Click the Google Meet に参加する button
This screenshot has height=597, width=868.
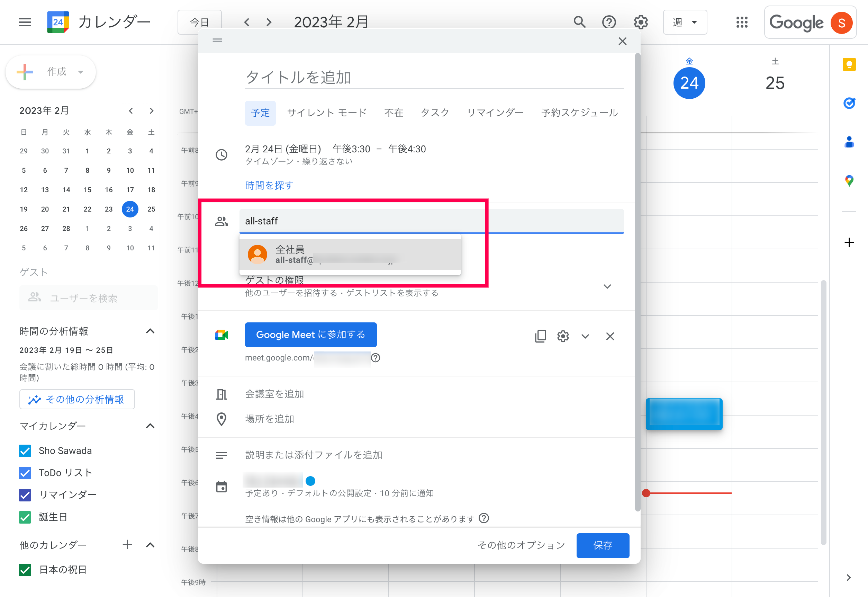pos(311,335)
